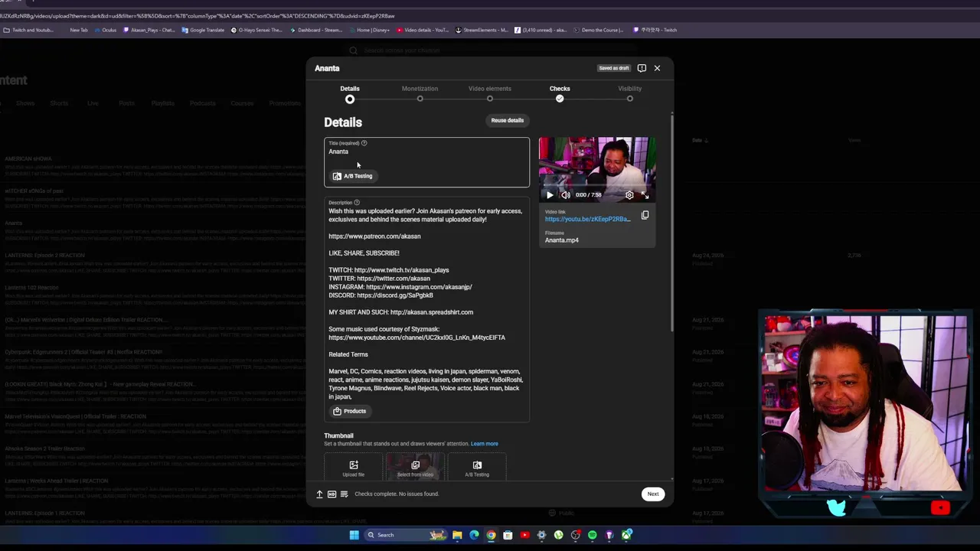The image size is (980, 551).
Task: Go to the Monetization step tab
Action: 420,93
